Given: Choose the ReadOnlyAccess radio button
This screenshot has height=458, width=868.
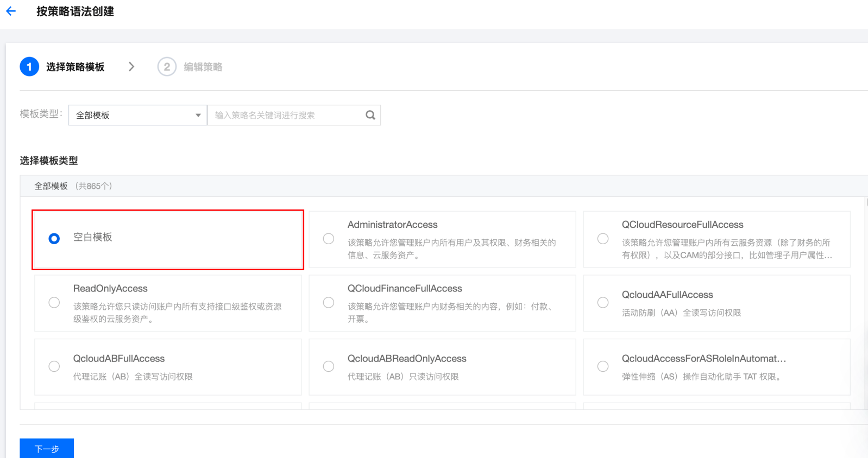Looking at the screenshot, I should pos(54,302).
